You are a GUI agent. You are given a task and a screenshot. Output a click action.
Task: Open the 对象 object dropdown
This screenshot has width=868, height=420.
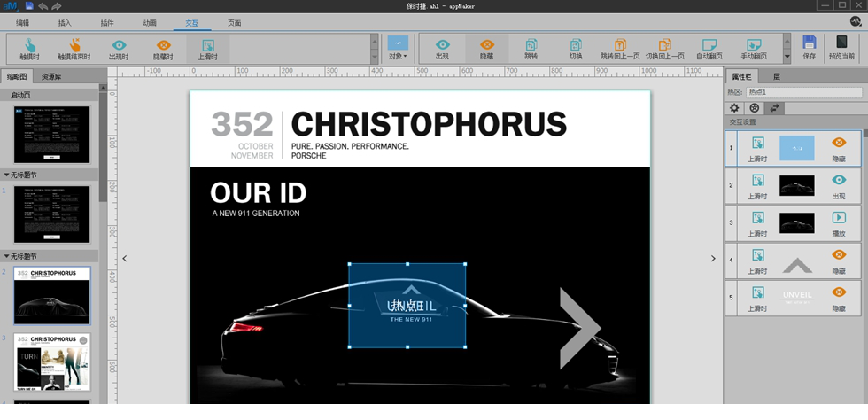[x=398, y=49]
